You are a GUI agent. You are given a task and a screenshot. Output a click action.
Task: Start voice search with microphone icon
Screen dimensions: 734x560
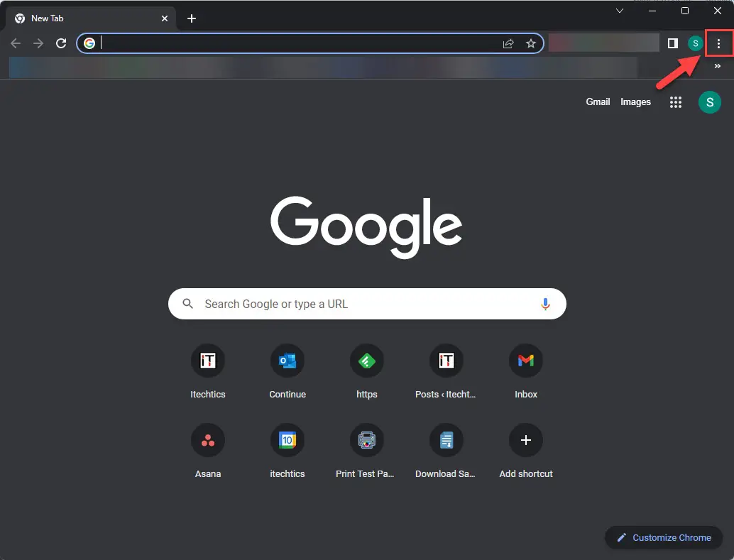pyautogui.click(x=544, y=304)
